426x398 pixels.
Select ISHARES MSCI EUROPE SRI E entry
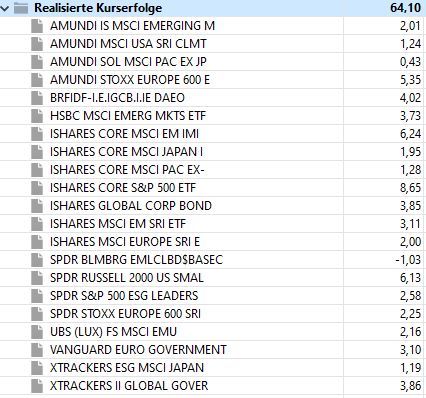point(125,242)
